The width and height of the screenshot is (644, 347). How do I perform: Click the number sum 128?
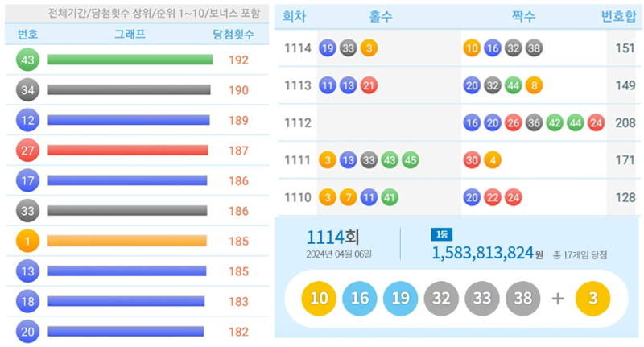pos(625,197)
